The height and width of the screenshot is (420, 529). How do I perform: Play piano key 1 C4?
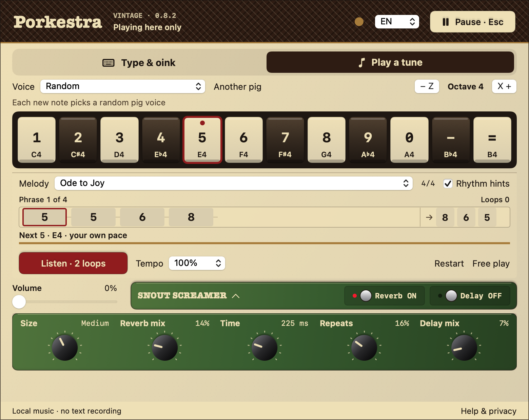[x=37, y=140]
